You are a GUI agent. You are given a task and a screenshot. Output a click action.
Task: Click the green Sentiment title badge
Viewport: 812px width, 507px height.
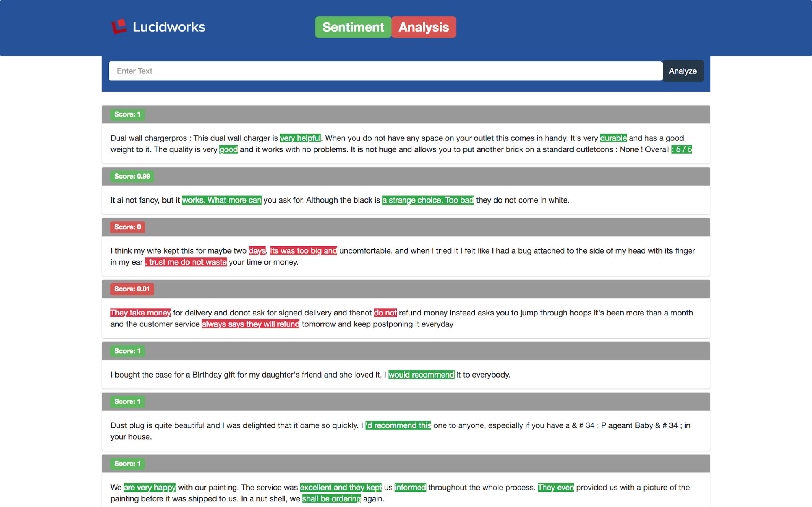[353, 27]
